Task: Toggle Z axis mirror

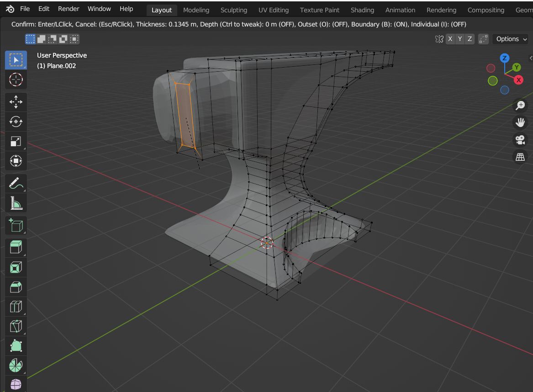Action: pyautogui.click(x=470, y=39)
